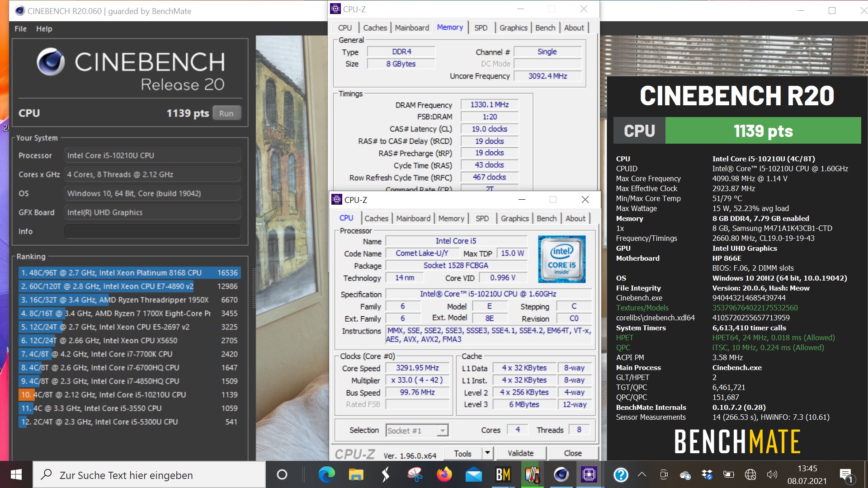868x488 pixels.
Task: Click the Snipping Tool taskbar icon
Action: [x=415, y=474]
